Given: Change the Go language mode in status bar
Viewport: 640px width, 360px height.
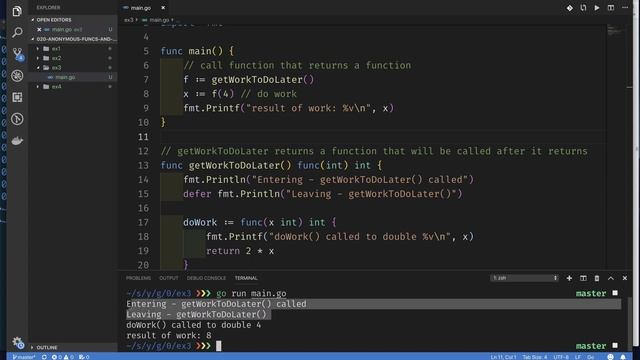Looking at the screenshot, I should click(x=590, y=357).
